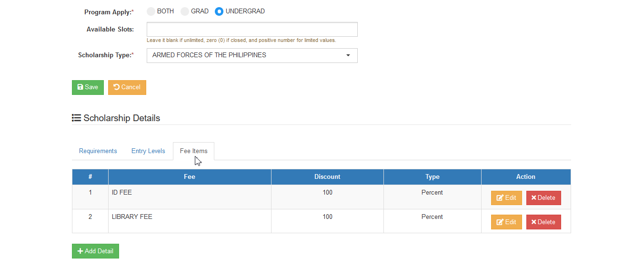
Task: Edit the ID FEE row
Action: click(506, 198)
